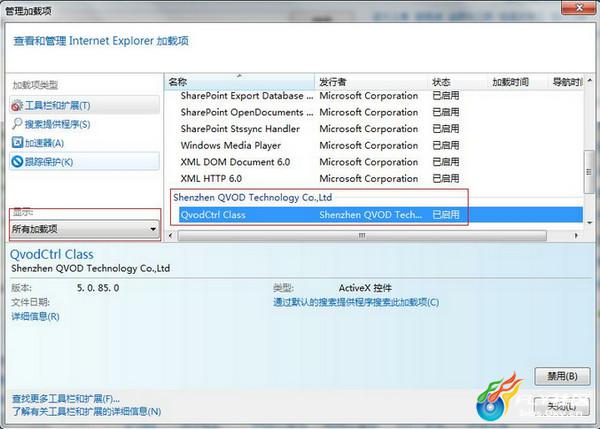Click horizontal scrollbar right arrow

point(576,236)
